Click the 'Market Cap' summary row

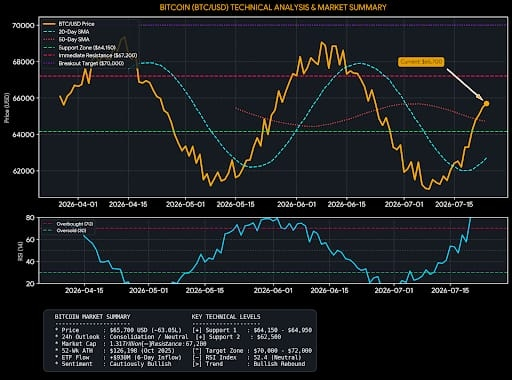click(131, 344)
